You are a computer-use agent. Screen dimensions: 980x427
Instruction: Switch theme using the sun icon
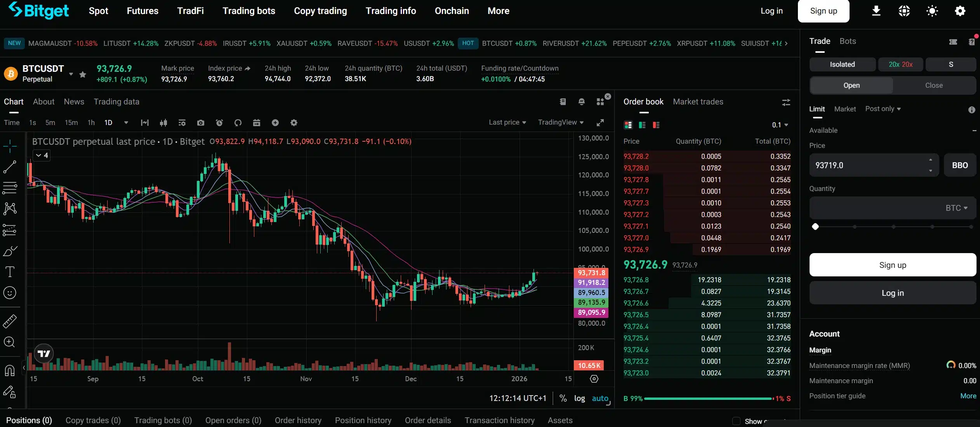click(932, 11)
